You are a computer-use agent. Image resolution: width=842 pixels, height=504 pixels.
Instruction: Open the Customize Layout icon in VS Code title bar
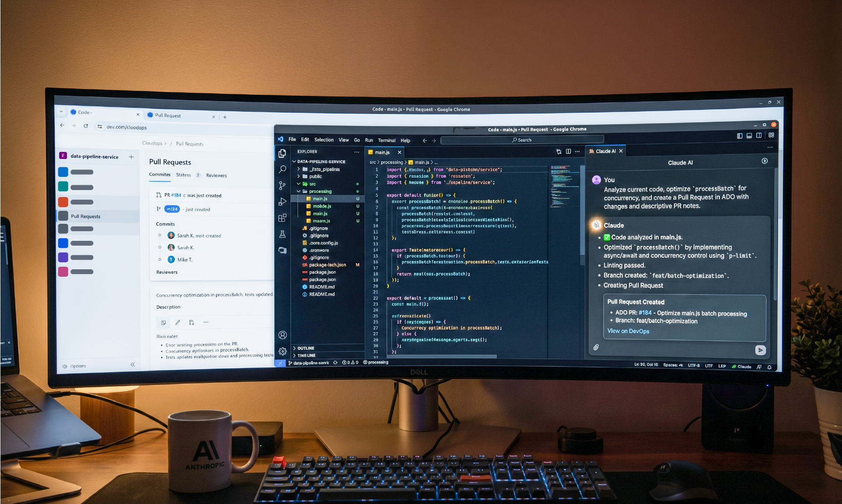pos(771,135)
